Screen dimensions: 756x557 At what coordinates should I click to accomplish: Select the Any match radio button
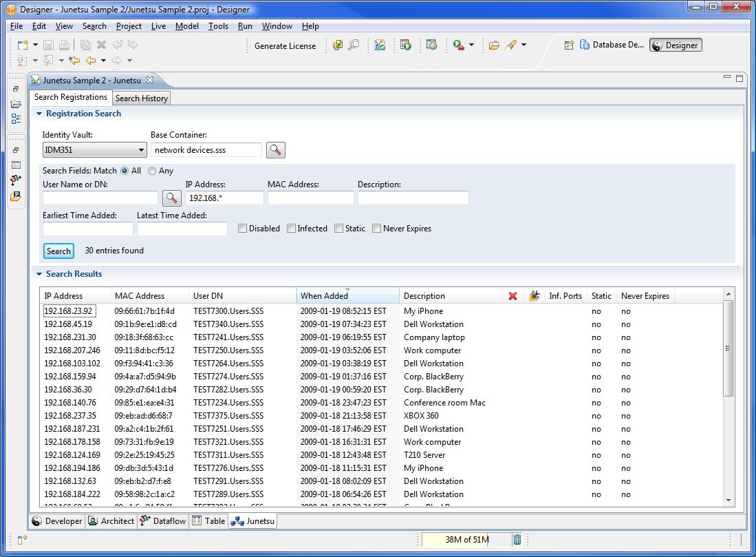[152, 171]
